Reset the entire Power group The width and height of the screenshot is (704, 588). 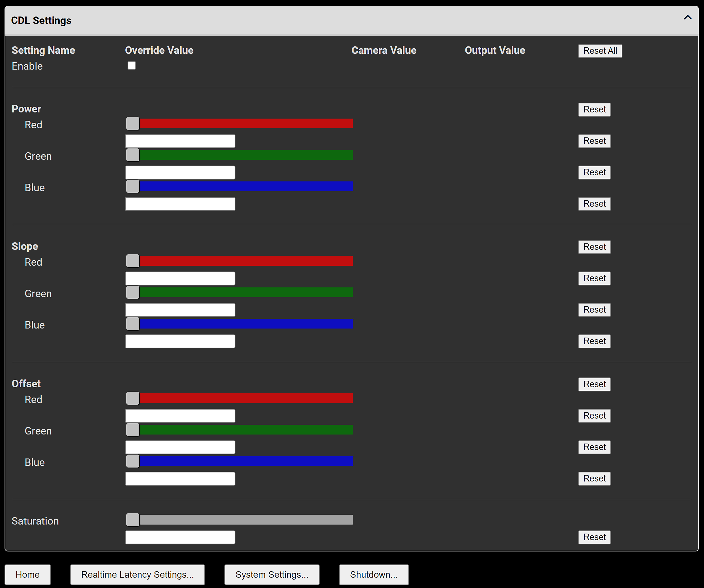(x=594, y=109)
